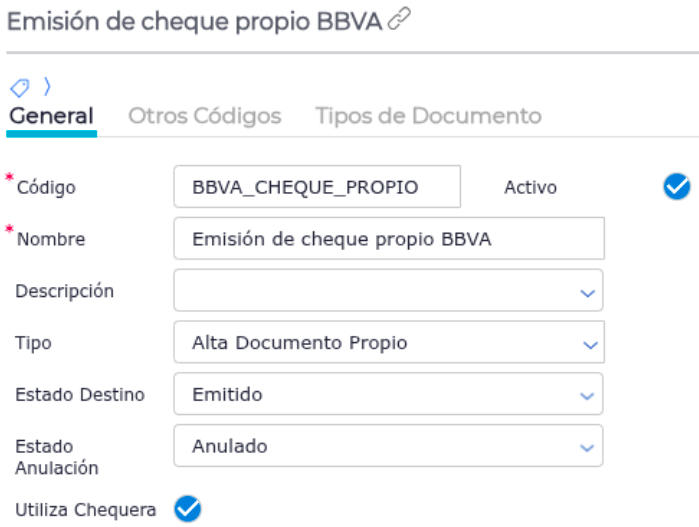Click the tag icon above the tabs

pos(19,87)
